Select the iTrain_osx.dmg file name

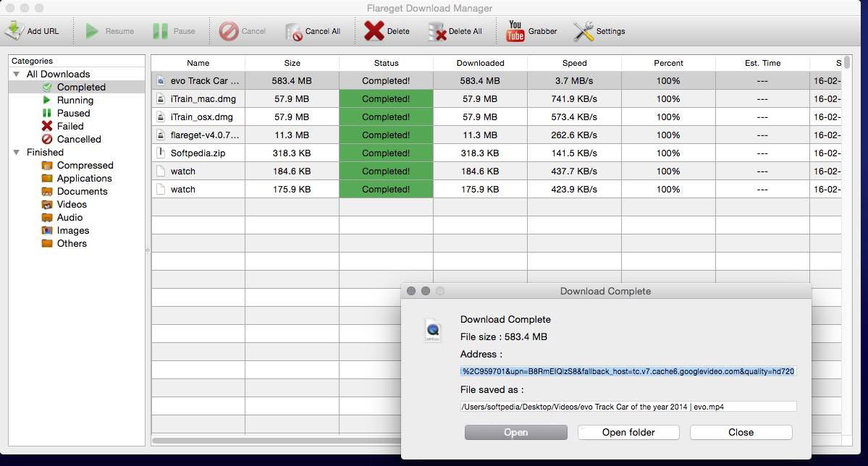(201, 116)
